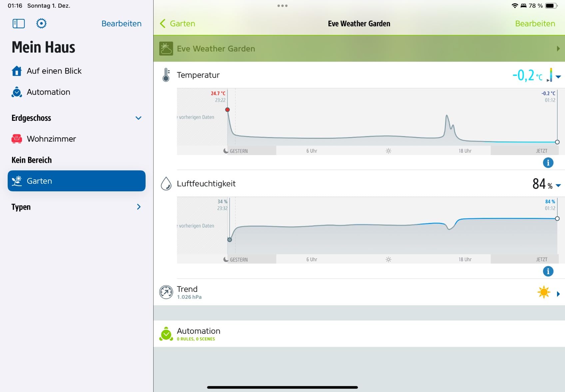The height and width of the screenshot is (392, 565).
Task: Expand the Typen section
Action: point(139,207)
